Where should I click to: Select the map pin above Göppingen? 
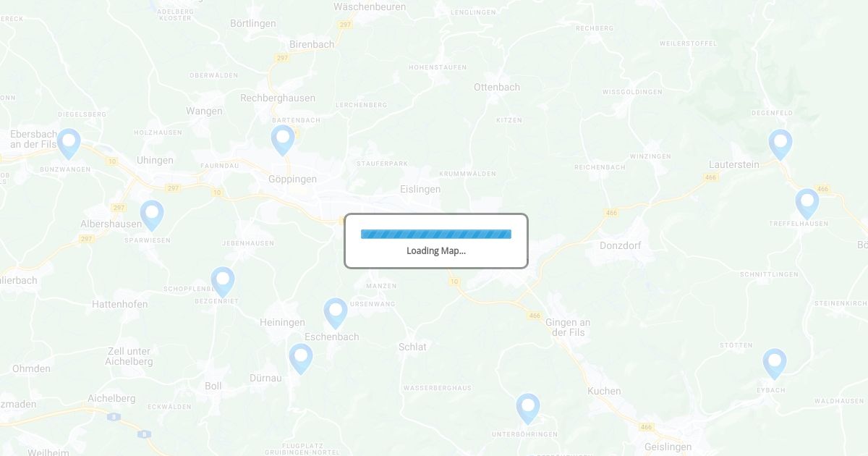(x=283, y=140)
